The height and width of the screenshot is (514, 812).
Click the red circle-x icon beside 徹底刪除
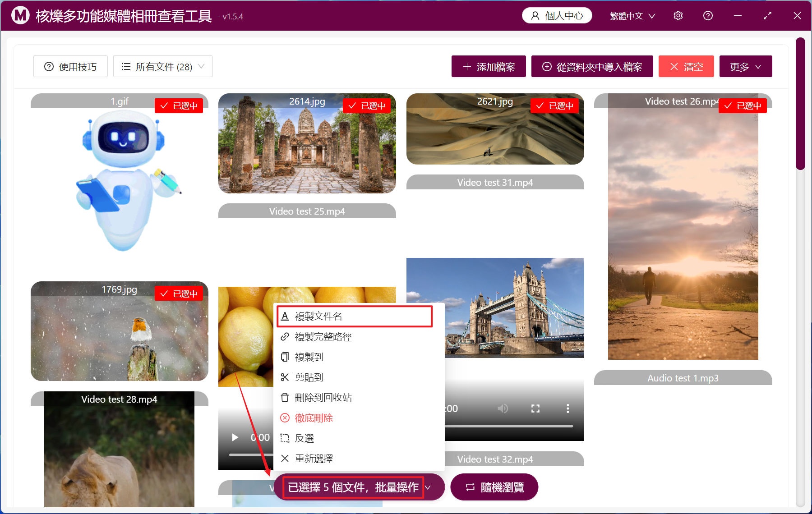click(285, 418)
